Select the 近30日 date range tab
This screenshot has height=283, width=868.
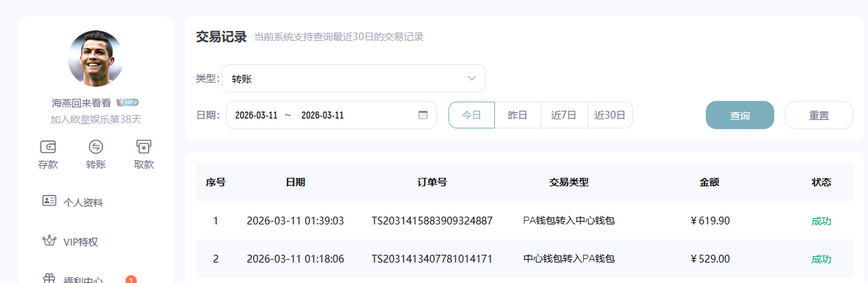(x=610, y=115)
